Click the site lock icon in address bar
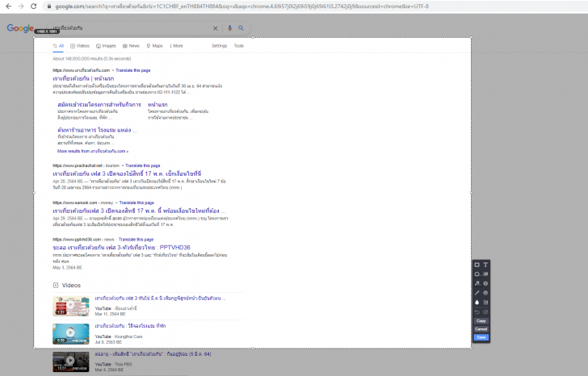 pyautogui.click(x=48, y=6)
